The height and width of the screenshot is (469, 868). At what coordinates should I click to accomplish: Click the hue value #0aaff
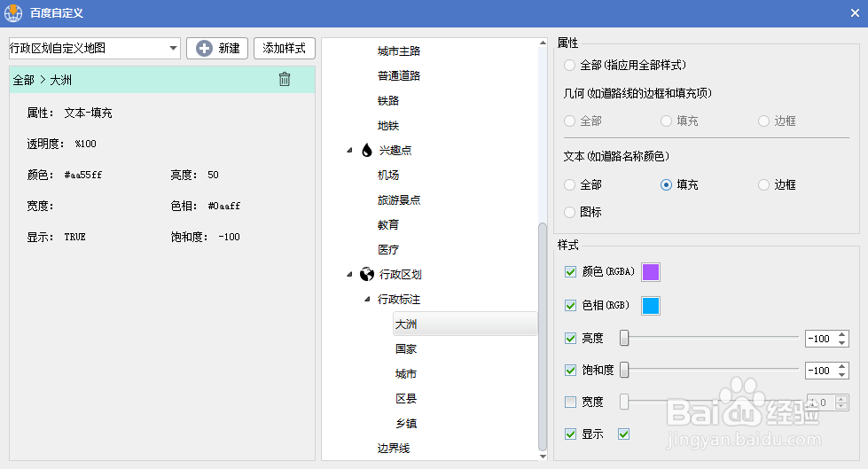[x=224, y=206]
